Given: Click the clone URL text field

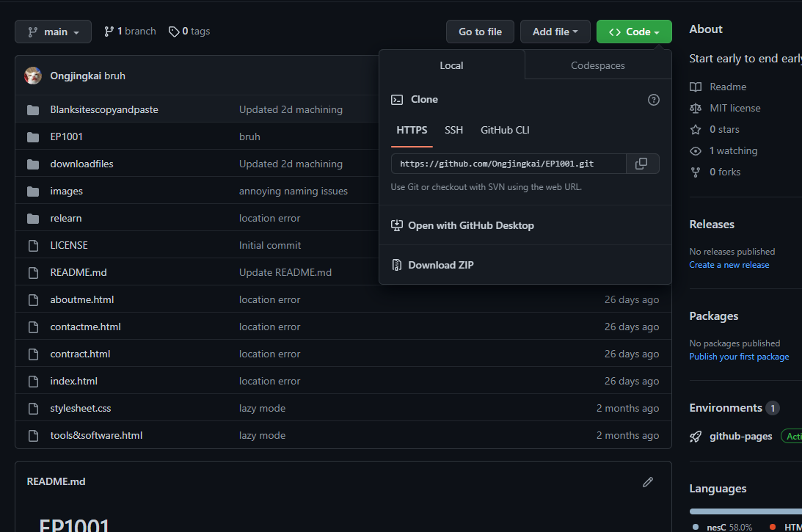Looking at the screenshot, I should [x=508, y=164].
